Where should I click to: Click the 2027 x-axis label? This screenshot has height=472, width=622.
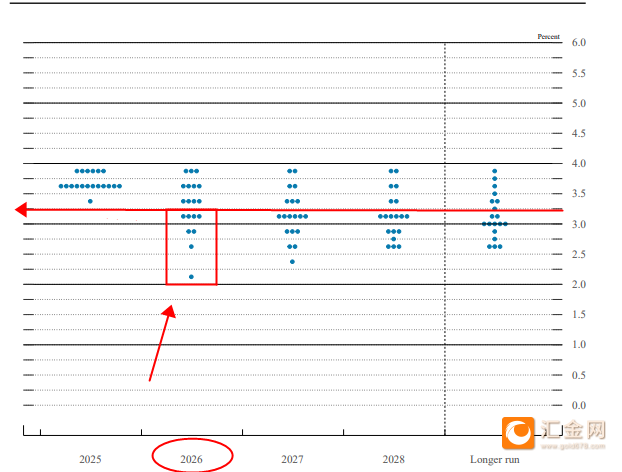[292, 459]
